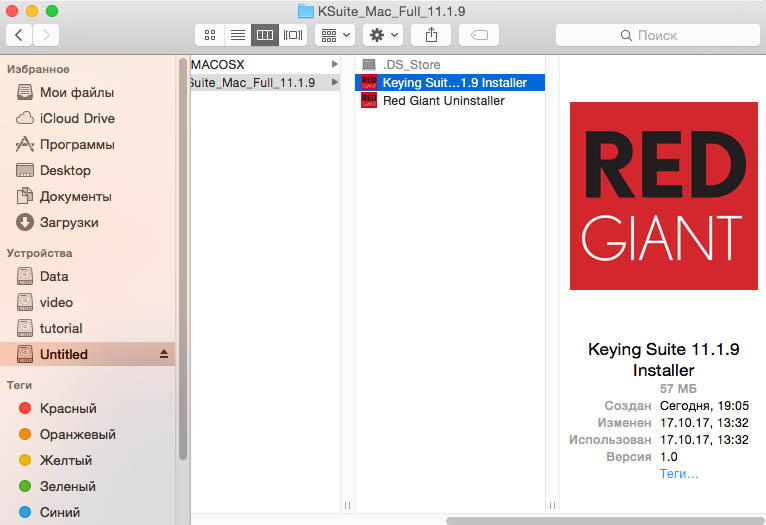The height and width of the screenshot is (525, 766).
Task: Switch to icon view
Action: (210, 35)
